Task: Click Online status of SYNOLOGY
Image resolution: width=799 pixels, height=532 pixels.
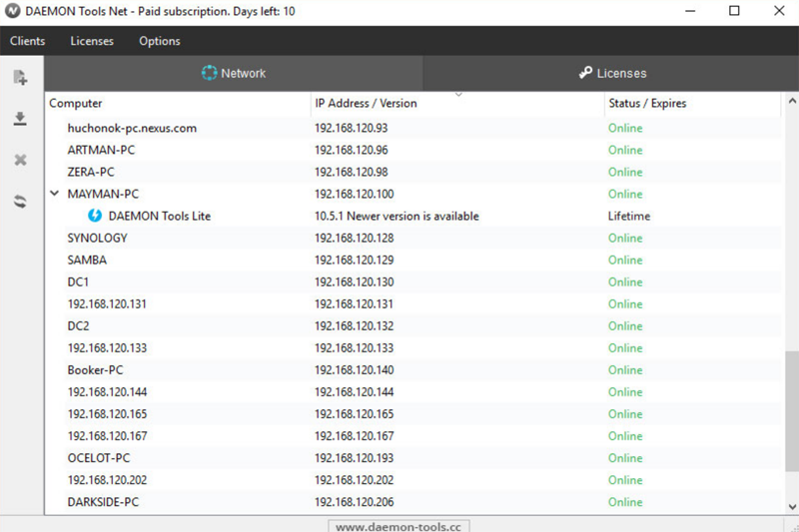Action: point(625,238)
